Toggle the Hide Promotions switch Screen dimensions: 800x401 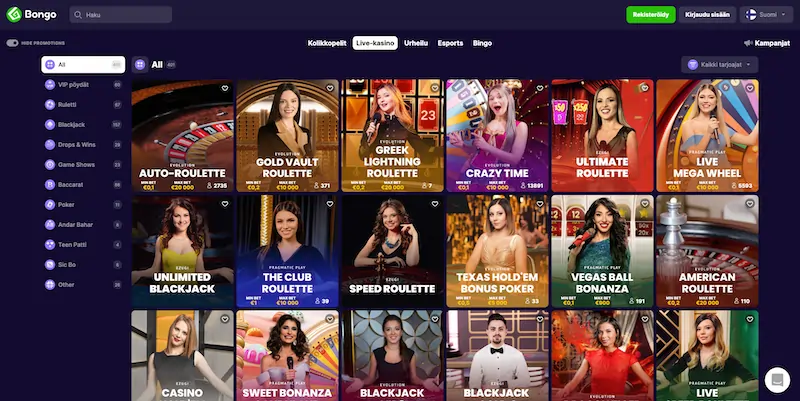click(x=12, y=43)
